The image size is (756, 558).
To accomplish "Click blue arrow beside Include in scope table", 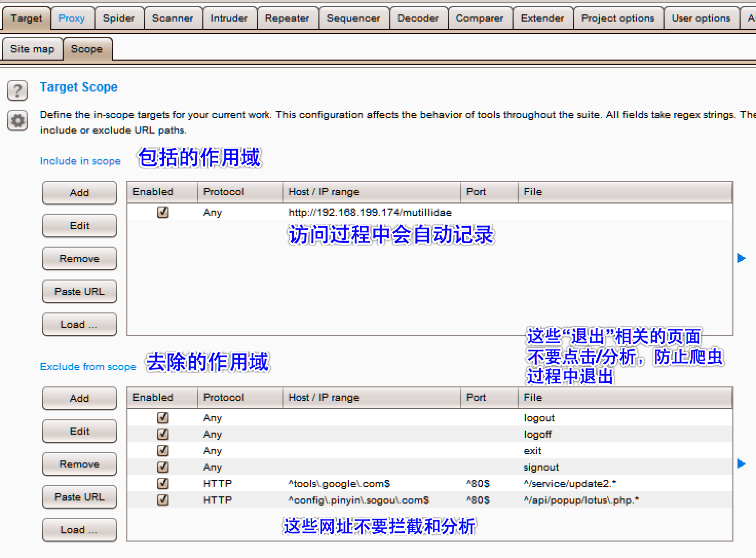I will click(x=741, y=258).
